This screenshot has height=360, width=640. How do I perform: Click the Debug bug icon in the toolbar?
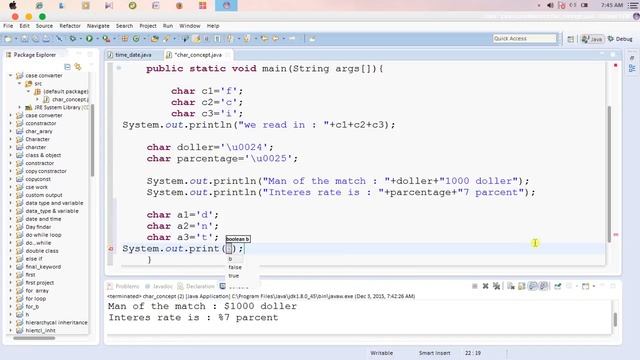(73, 38)
